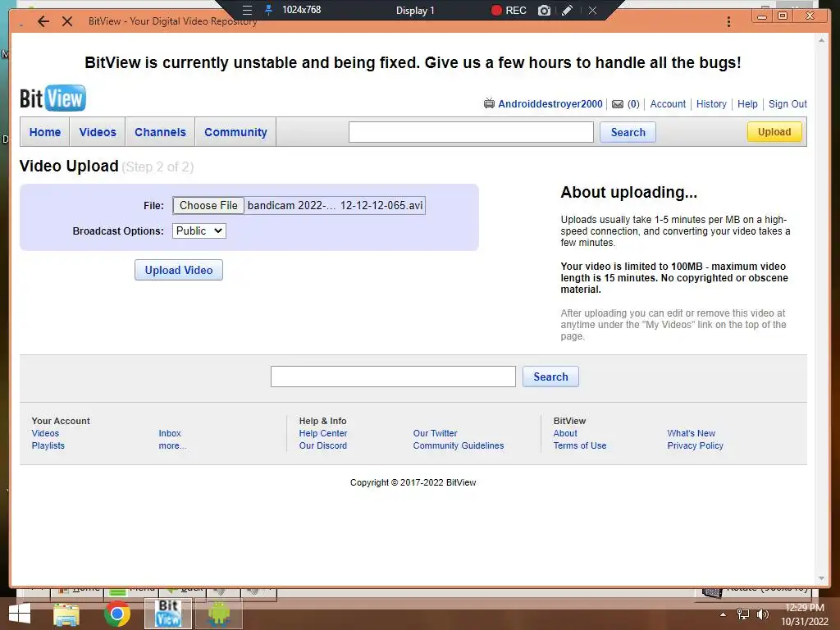Image resolution: width=840 pixels, height=630 pixels.
Task: Open the Community tab
Action: click(x=235, y=132)
